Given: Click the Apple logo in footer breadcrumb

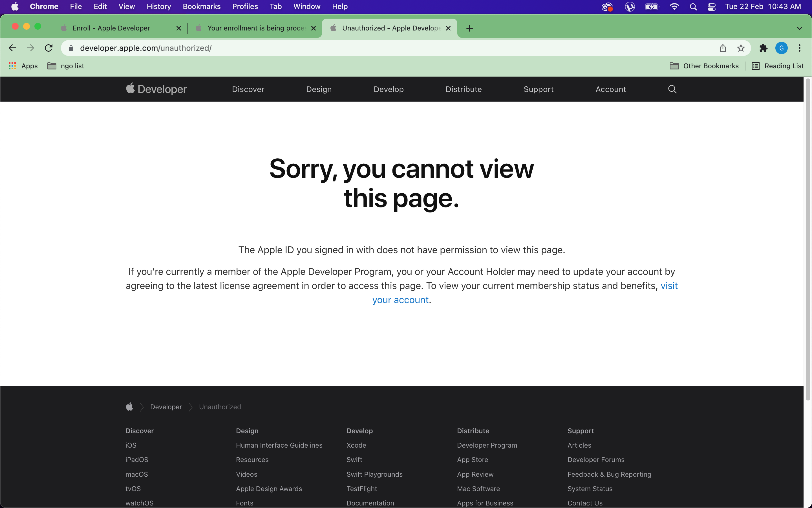Looking at the screenshot, I should [129, 407].
